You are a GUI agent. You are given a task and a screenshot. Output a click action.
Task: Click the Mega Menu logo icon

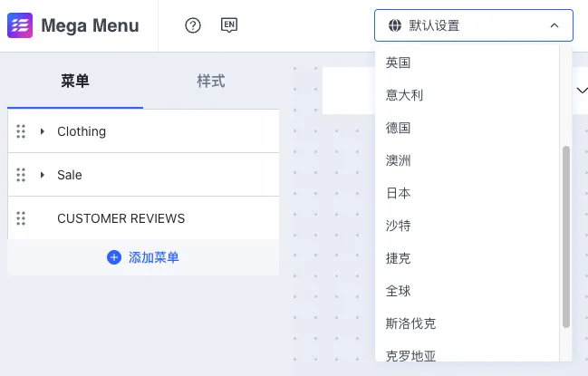click(19, 25)
